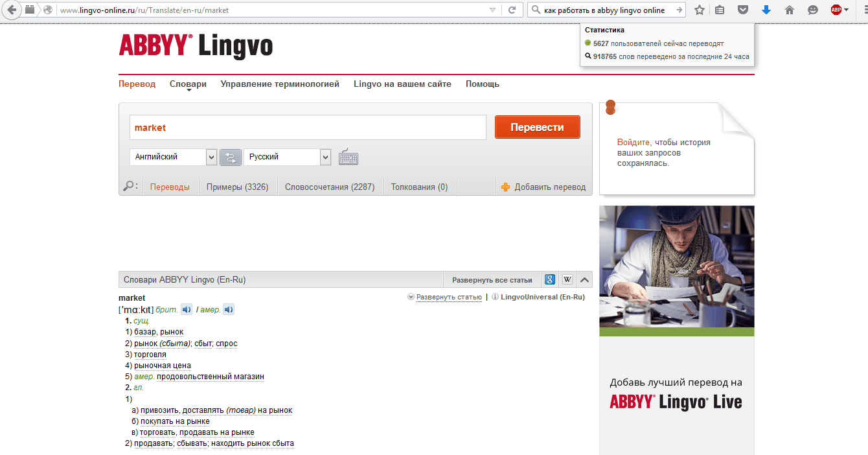
Task: Click the translation продовольственный магазин
Action: point(211,377)
